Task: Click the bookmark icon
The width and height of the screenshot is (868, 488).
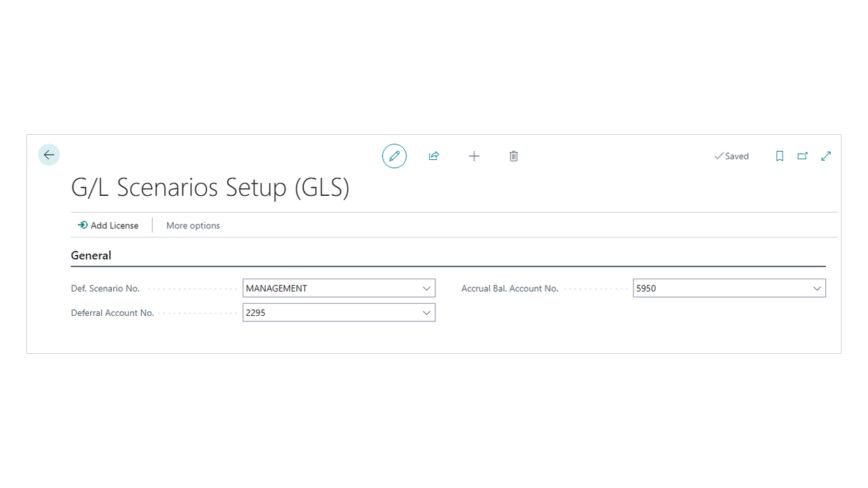Action: 780,156
